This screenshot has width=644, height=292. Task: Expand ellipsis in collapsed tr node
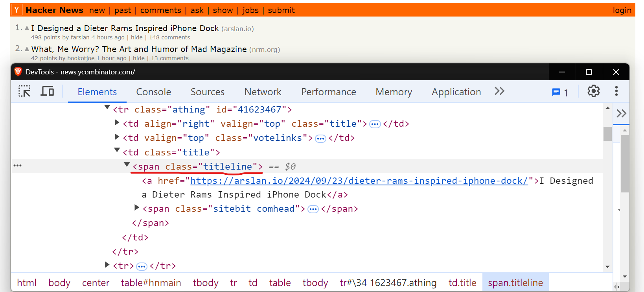tap(142, 267)
